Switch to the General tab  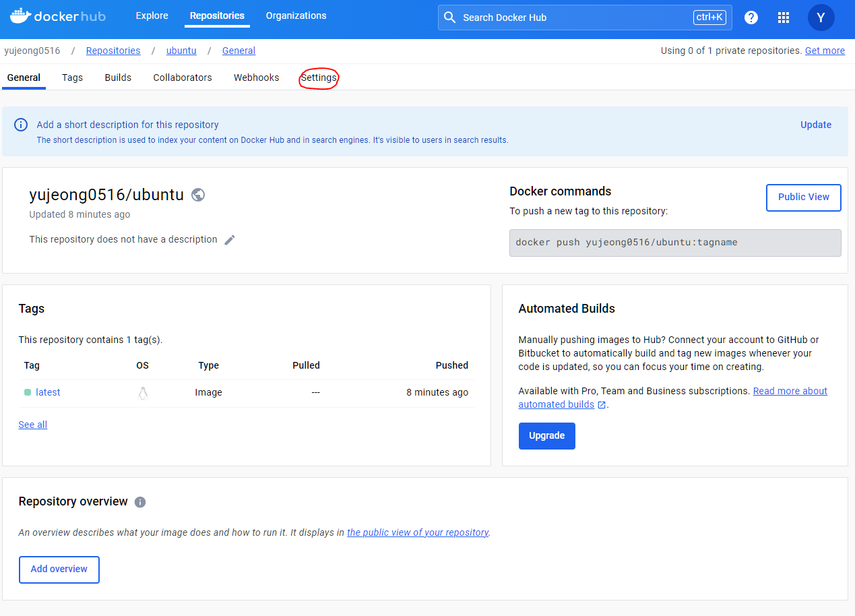24,78
